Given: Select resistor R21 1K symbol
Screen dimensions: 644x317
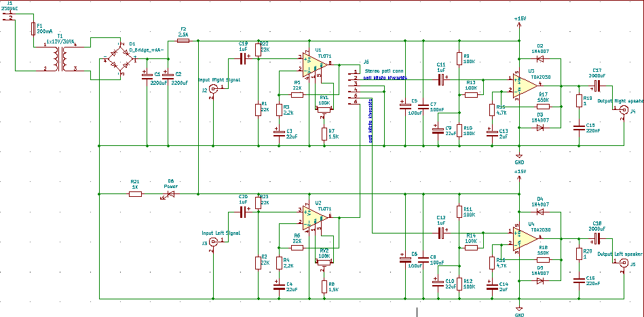Looking at the screenshot, I should (x=135, y=194).
